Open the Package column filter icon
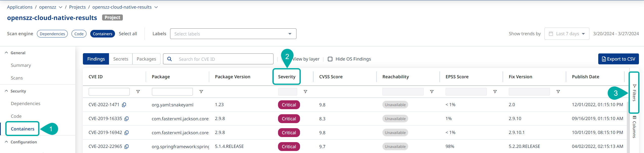 tap(201, 92)
